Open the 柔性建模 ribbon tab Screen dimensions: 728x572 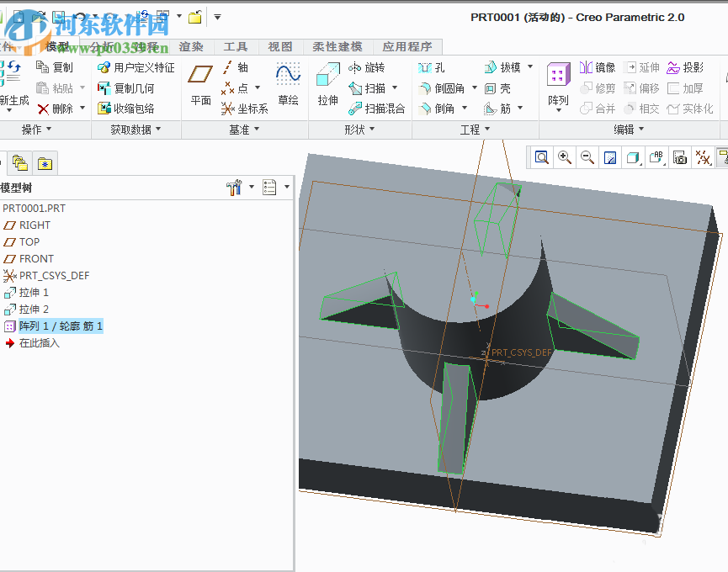click(x=337, y=47)
